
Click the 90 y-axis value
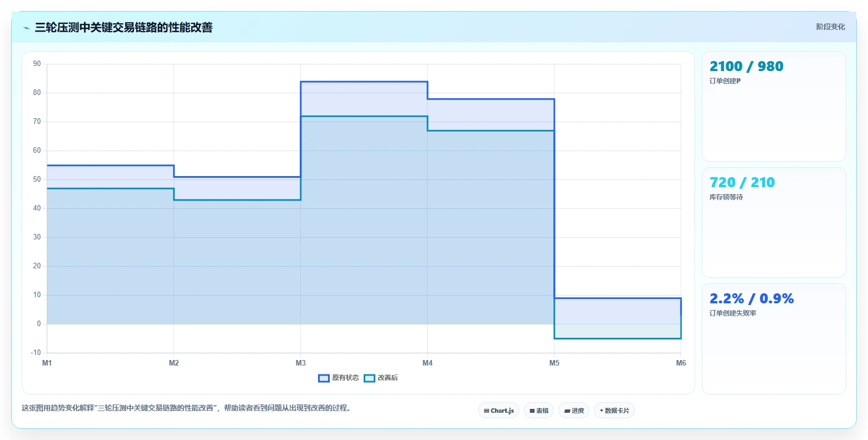click(37, 64)
